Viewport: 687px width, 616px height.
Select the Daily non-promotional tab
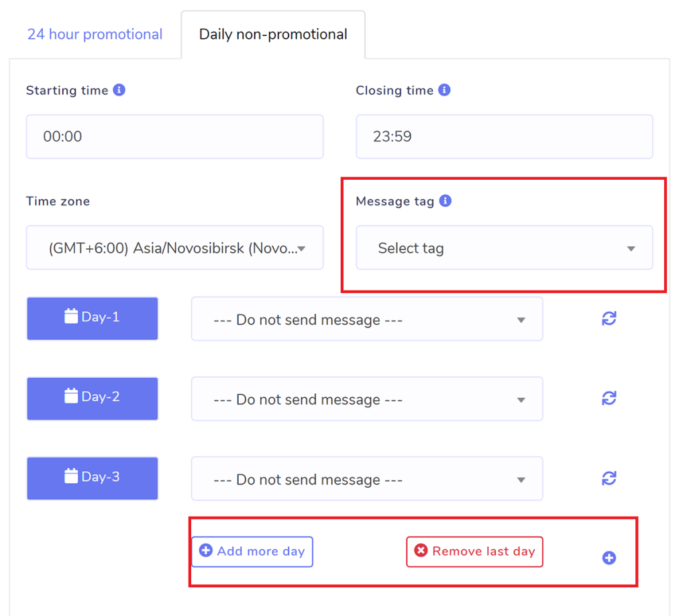(x=272, y=33)
